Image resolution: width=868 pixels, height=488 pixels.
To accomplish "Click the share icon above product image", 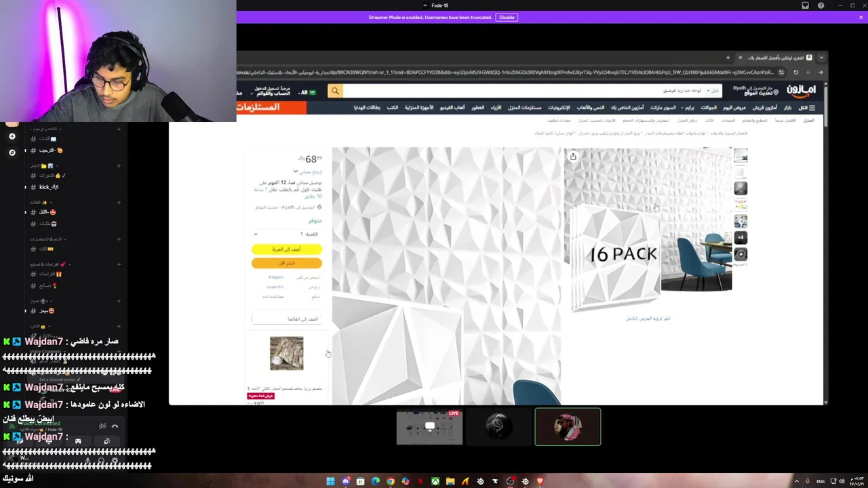I will tap(573, 157).
